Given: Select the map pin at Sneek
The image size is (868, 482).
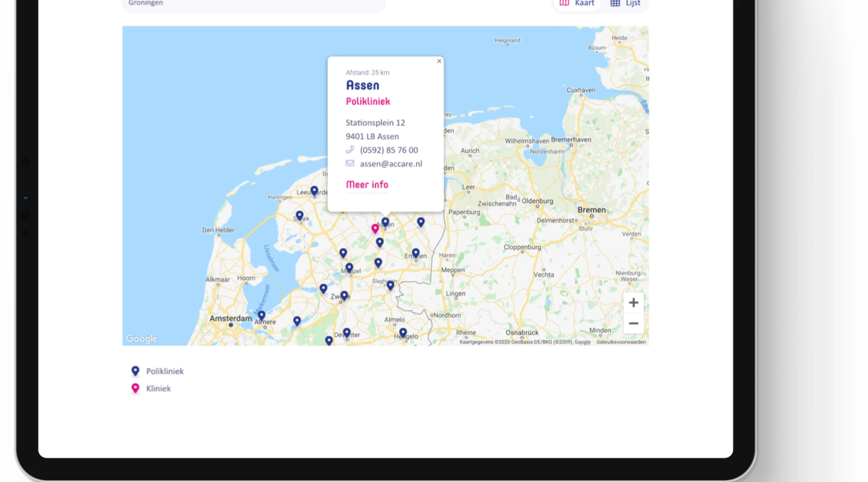Looking at the screenshot, I should pyautogui.click(x=299, y=215).
